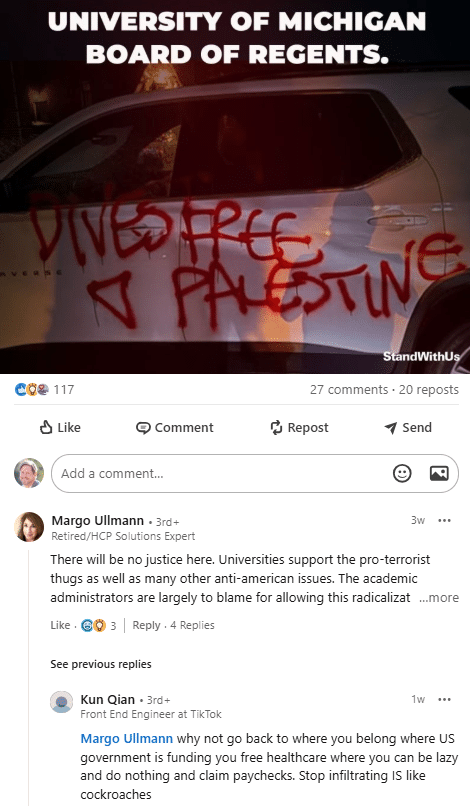The height and width of the screenshot is (806, 470).
Task: Click the Repost arrows icon
Action: pyautogui.click(x=276, y=427)
